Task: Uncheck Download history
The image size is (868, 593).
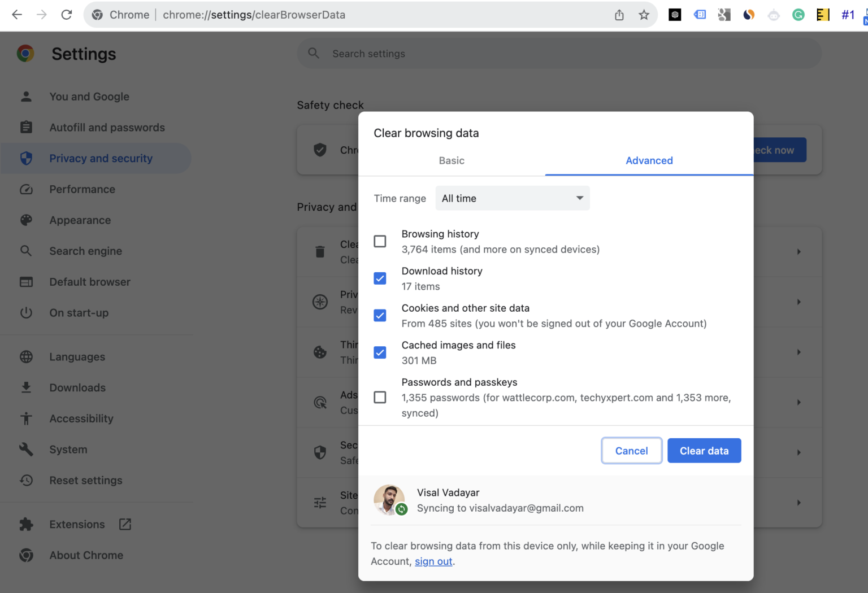Action: [x=380, y=278]
